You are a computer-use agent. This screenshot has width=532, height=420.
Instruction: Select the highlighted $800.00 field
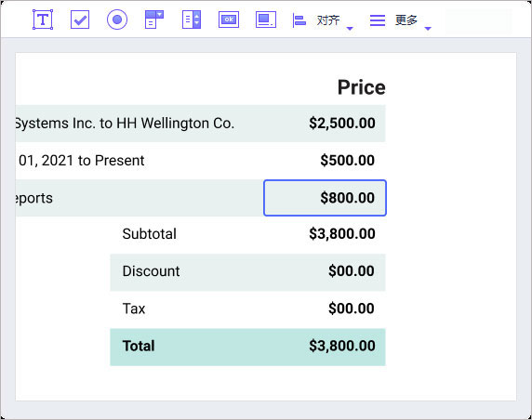click(x=325, y=198)
